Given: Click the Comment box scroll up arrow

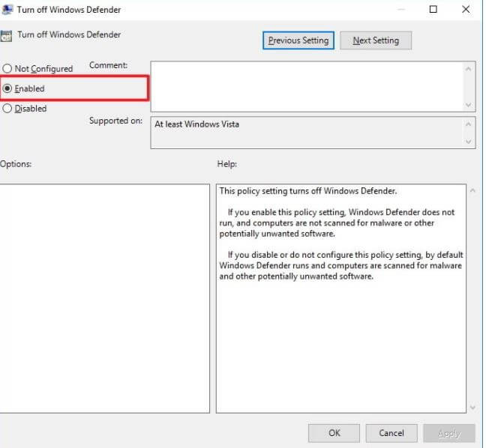Looking at the screenshot, I should 469,69.
